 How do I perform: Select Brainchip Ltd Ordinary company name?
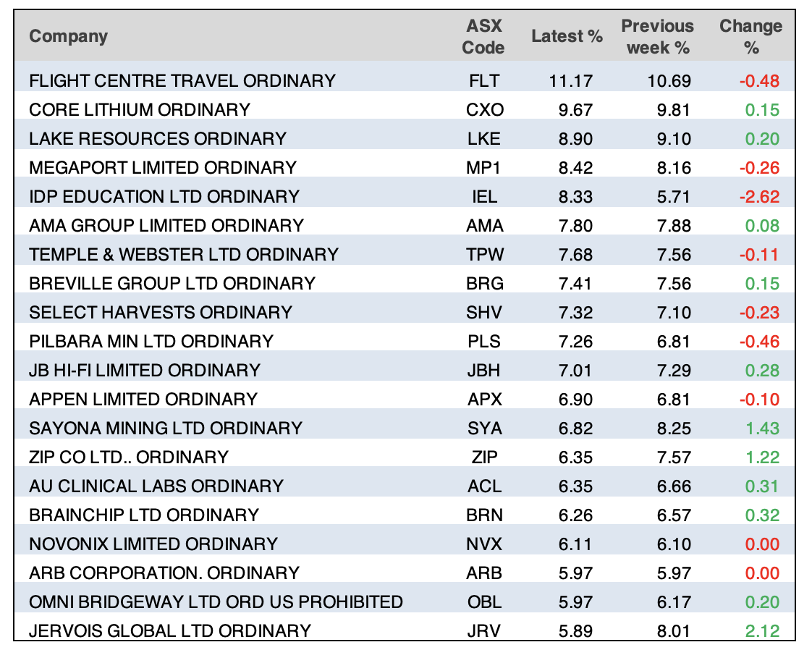[143, 515]
